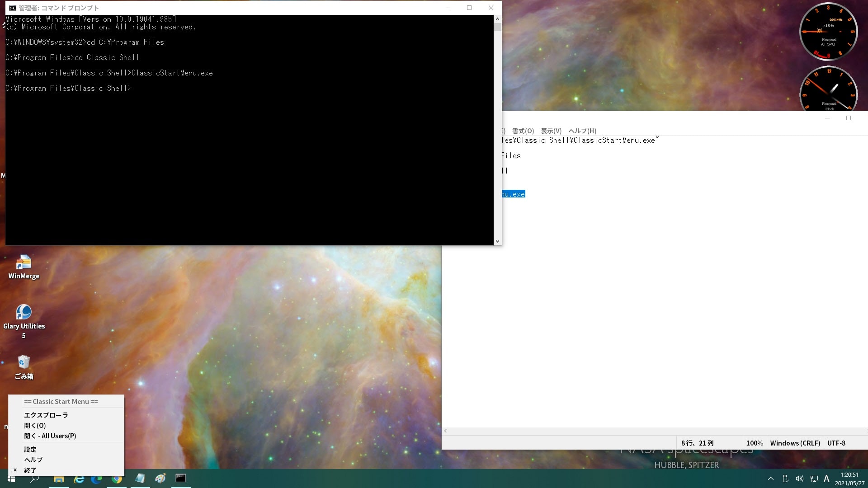Switch to Command Prompt taskbar icon
868x488 pixels.
tap(181, 478)
